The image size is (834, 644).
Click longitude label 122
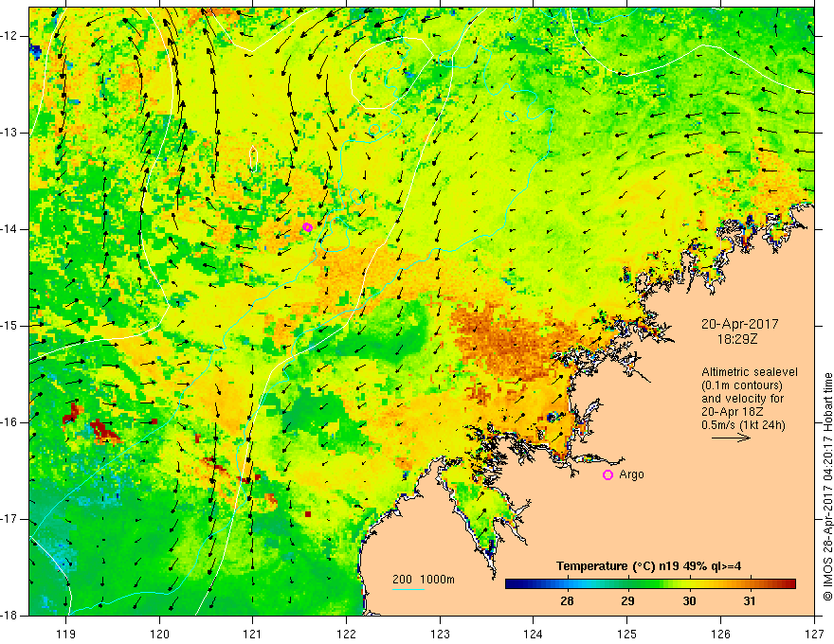346,634
